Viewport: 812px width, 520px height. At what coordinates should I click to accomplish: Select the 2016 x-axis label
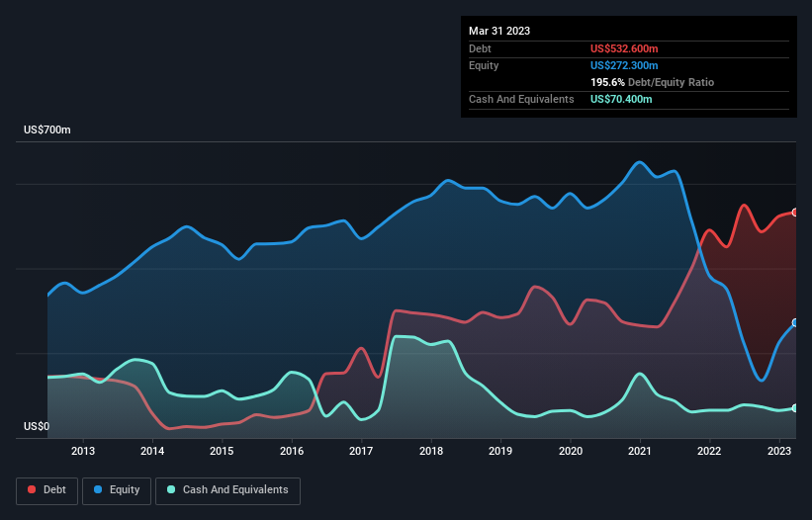292,451
